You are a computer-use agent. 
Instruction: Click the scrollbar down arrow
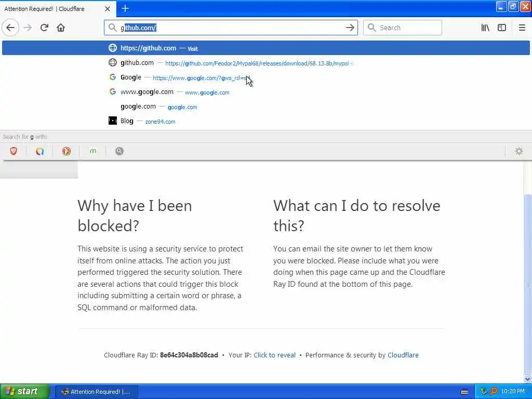coord(528,379)
